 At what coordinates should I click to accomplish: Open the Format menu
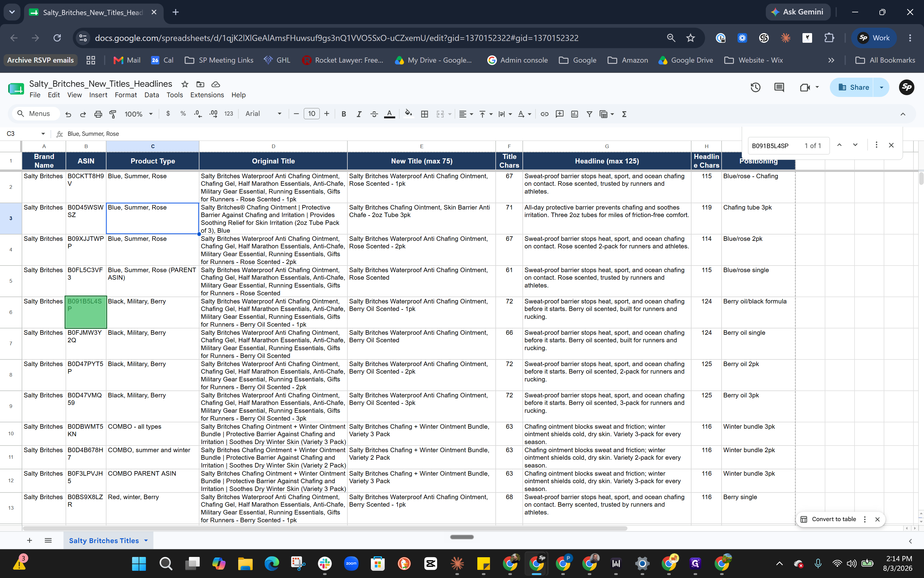coord(126,95)
